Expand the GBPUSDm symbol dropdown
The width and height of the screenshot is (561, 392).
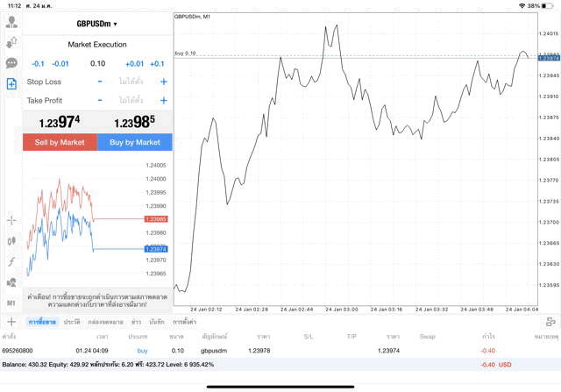tap(97, 24)
